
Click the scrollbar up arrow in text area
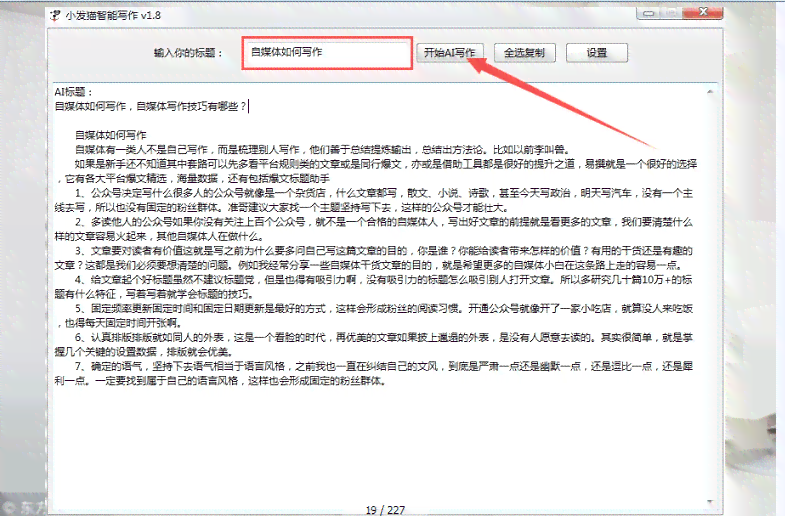tap(710, 92)
